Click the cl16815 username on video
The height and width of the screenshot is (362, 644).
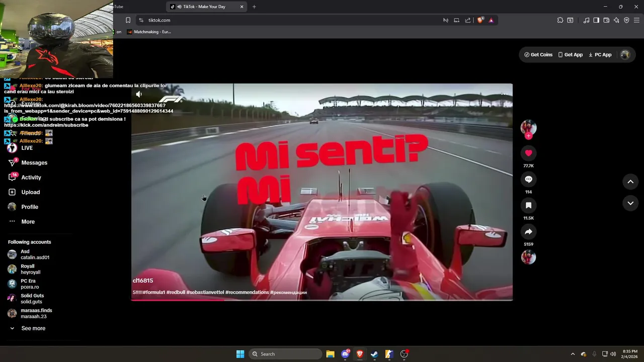point(143,281)
